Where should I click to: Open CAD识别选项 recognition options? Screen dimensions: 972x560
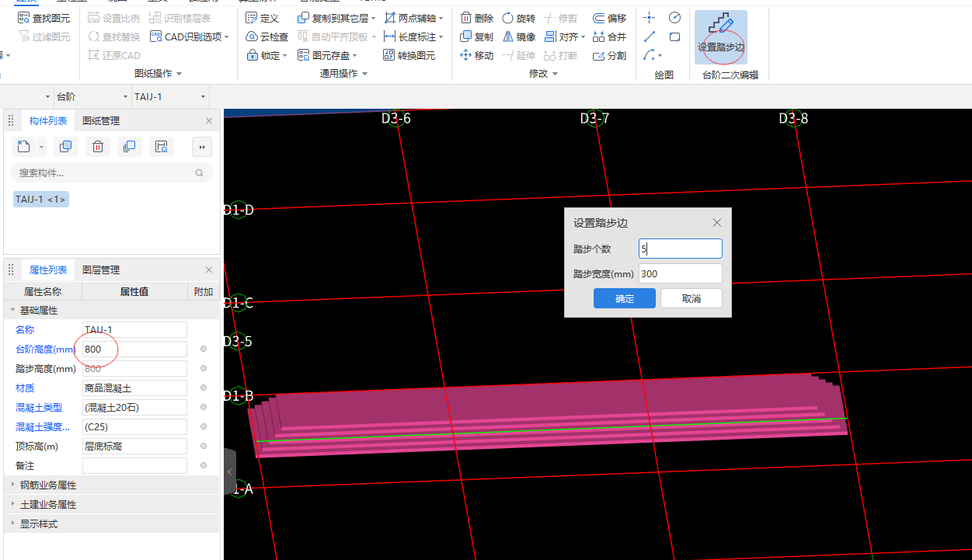coord(190,37)
